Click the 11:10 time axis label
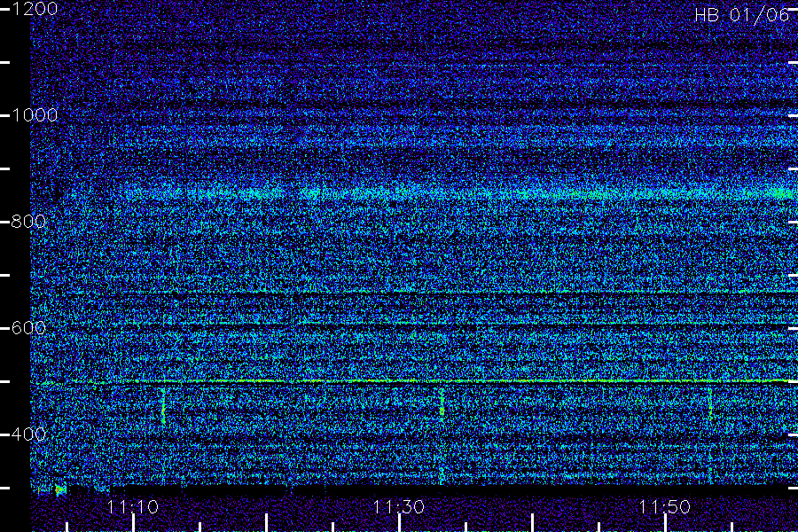The width and height of the screenshot is (798, 532). 133,507
